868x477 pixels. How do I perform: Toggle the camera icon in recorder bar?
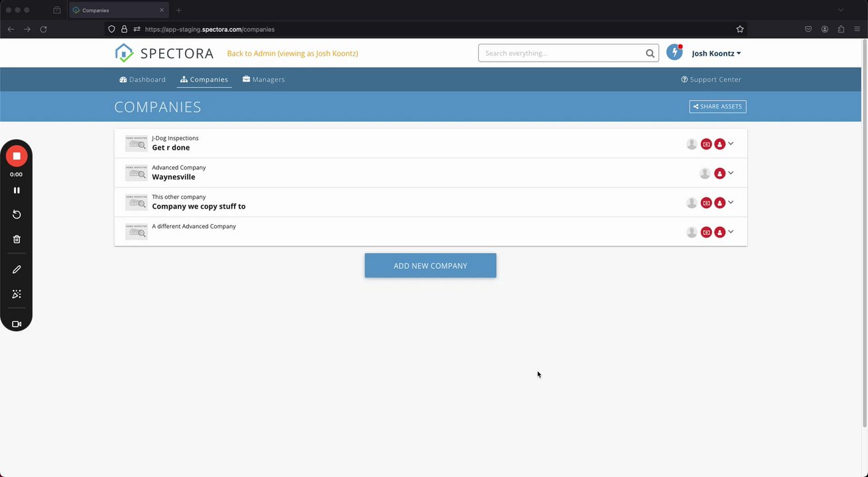tap(17, 324)
